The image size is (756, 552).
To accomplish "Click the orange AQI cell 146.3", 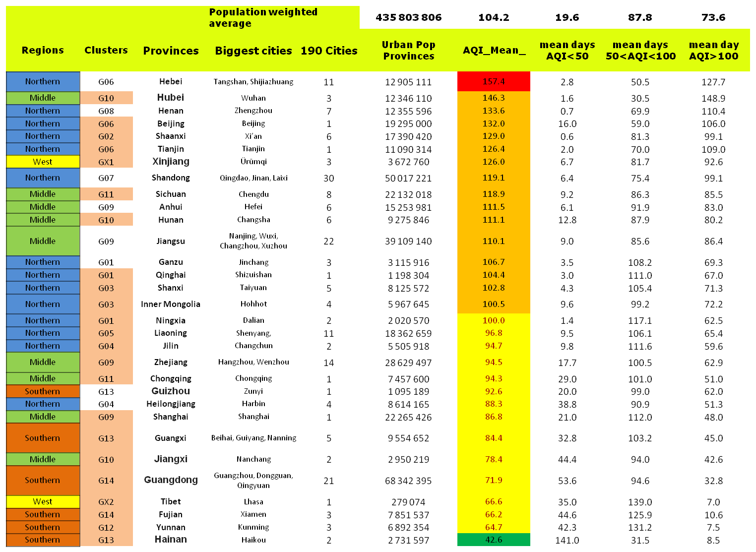I will pyautogui.click(x=494, y=98).
